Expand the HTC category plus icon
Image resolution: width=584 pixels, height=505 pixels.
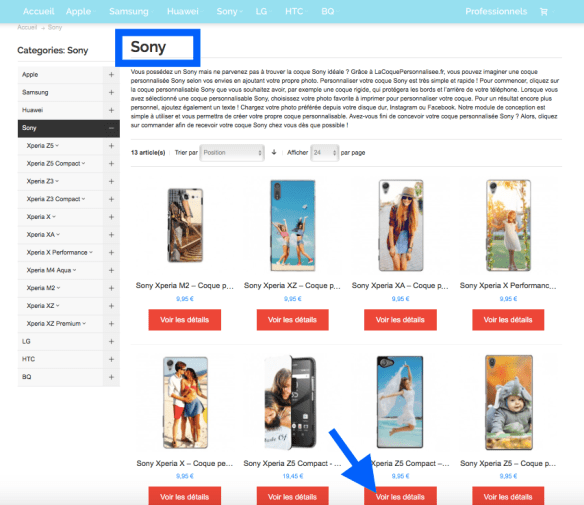pos(111,359)
